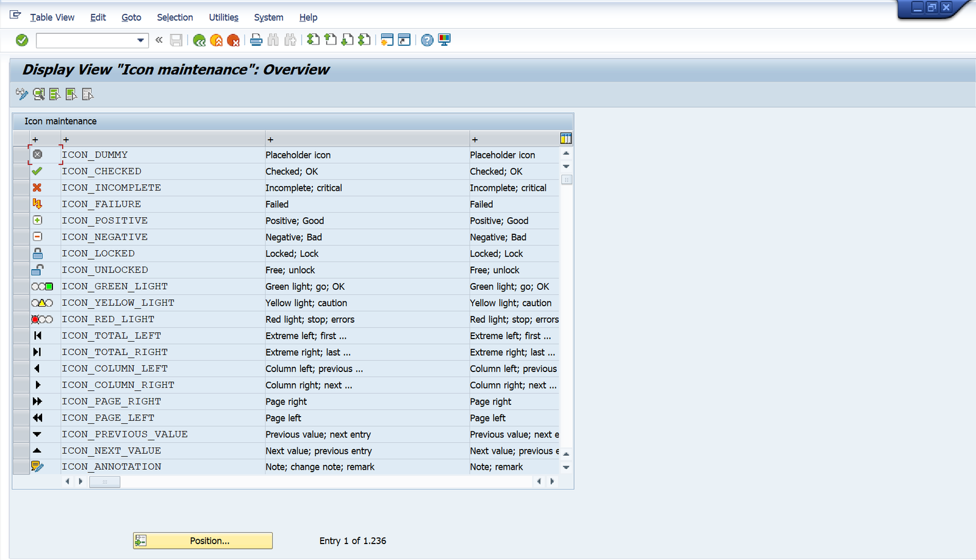
Task: Open the Help menu
Action: 309,17
